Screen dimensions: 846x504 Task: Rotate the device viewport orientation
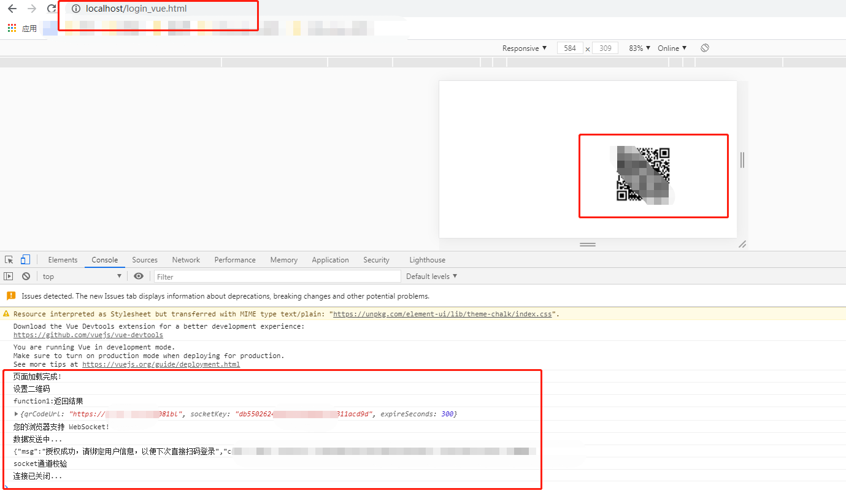click(x=705, y=48)
